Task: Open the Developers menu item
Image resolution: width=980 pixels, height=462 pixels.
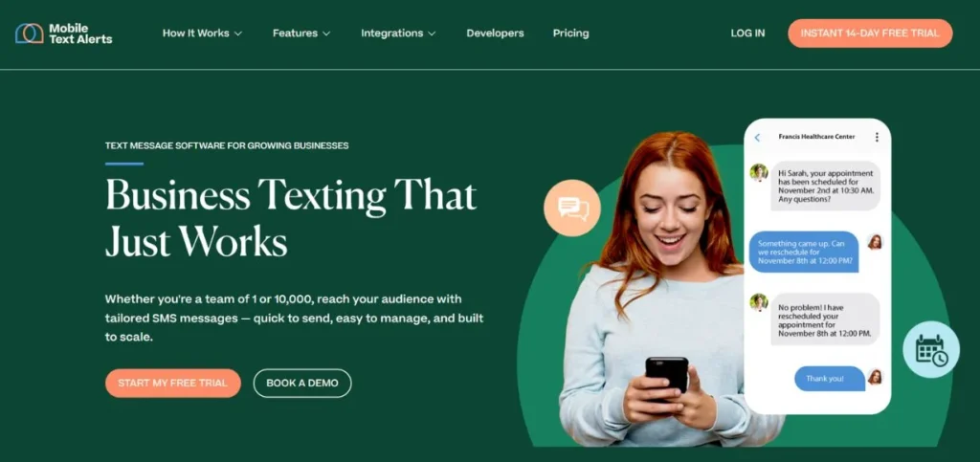Action: coord(495,33)
